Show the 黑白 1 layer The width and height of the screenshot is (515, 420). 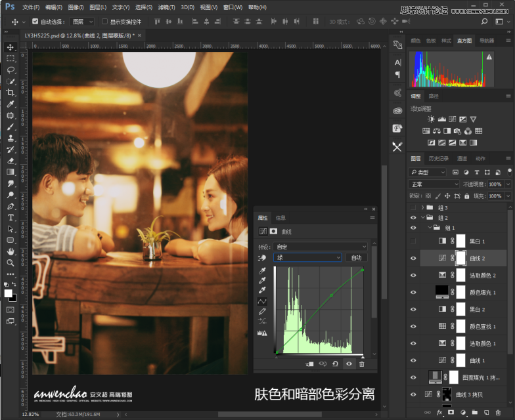pyautogui.click(x=413, y=241)
